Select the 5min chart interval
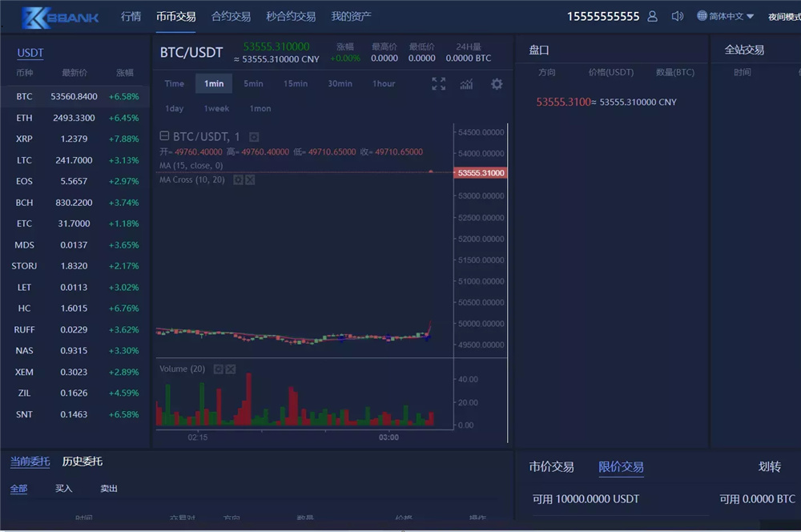The image size is (801, 532). click(253, 83)
